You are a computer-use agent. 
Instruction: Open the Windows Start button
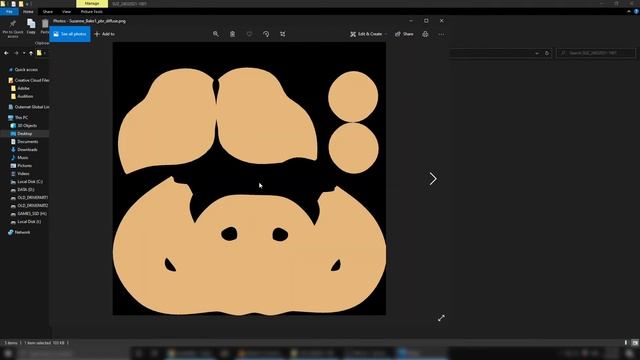[x=8, y=353]
